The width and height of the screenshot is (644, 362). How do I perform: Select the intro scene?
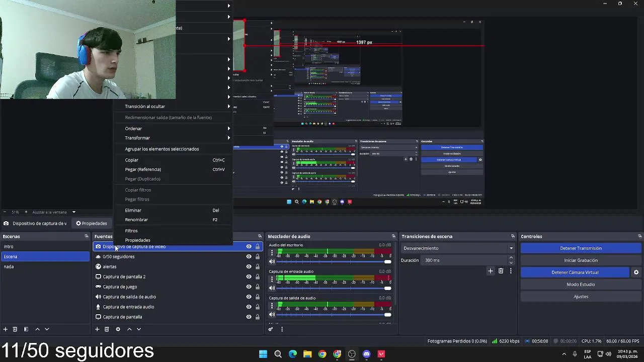point(45,246)
